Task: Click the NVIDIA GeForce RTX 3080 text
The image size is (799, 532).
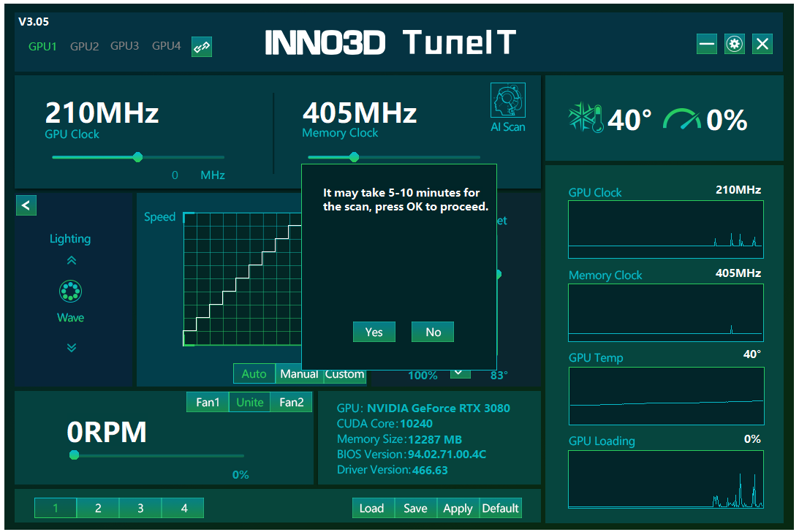Action: (438, 408)
